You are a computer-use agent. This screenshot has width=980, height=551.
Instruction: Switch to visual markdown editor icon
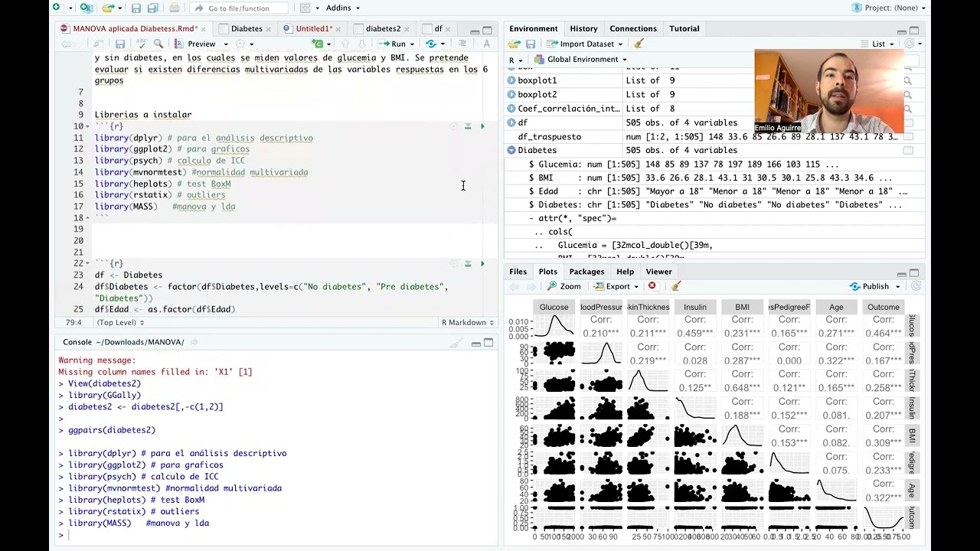tap(486, 44)
